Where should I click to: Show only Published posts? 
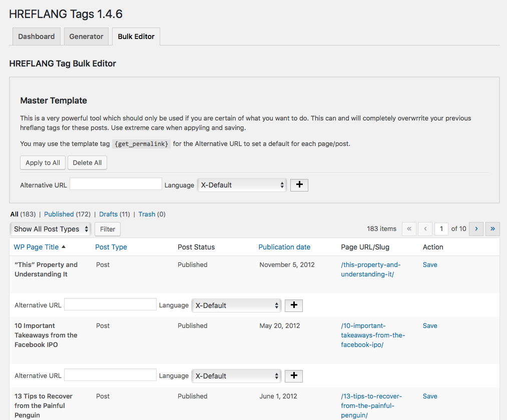[59, 214]
